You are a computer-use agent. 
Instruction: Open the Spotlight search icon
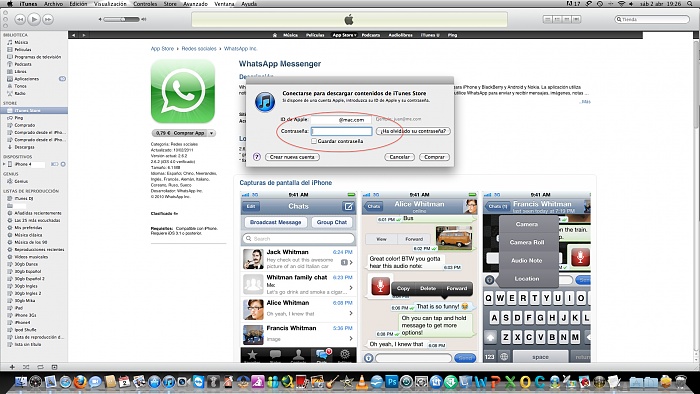690,4
